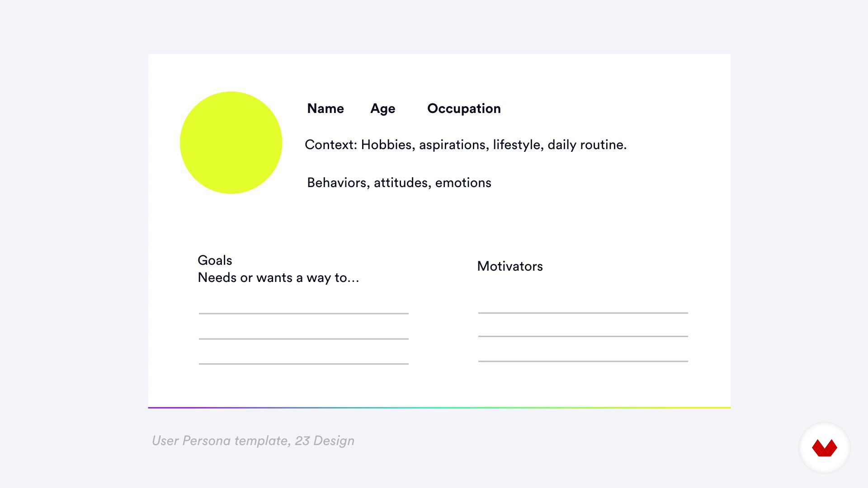
Task: Click the third blank line under Goals
Action: tap(304, 364)
